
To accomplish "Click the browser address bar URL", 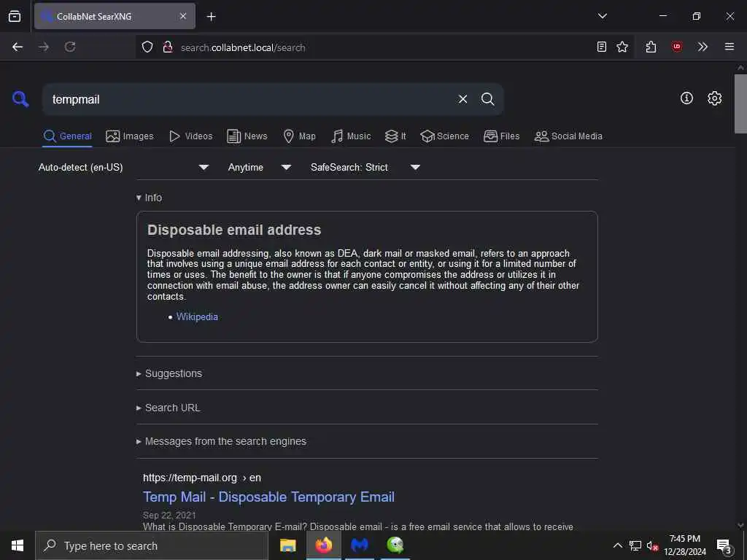I will pos(243,47).
